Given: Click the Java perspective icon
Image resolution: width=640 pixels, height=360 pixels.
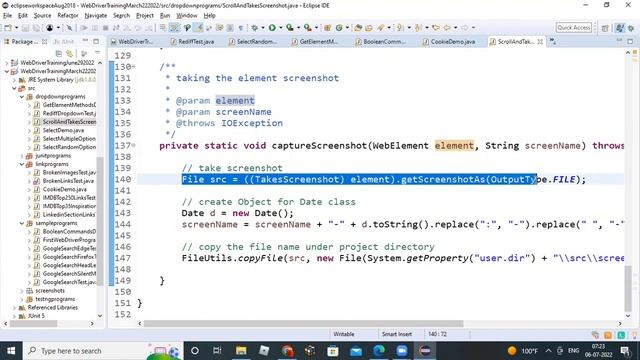Looking at the screenshot, I should pyautogui.click(x=620, y=28).
